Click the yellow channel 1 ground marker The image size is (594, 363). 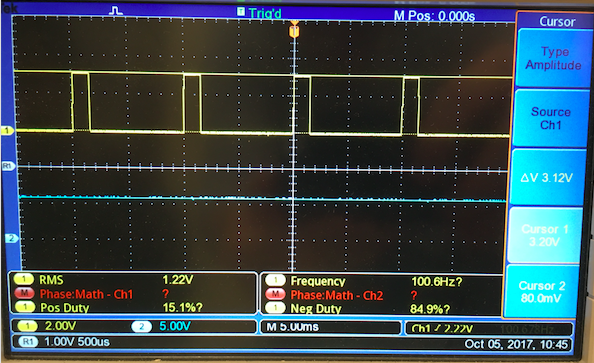pyautogui.click(x=7, y=131)
